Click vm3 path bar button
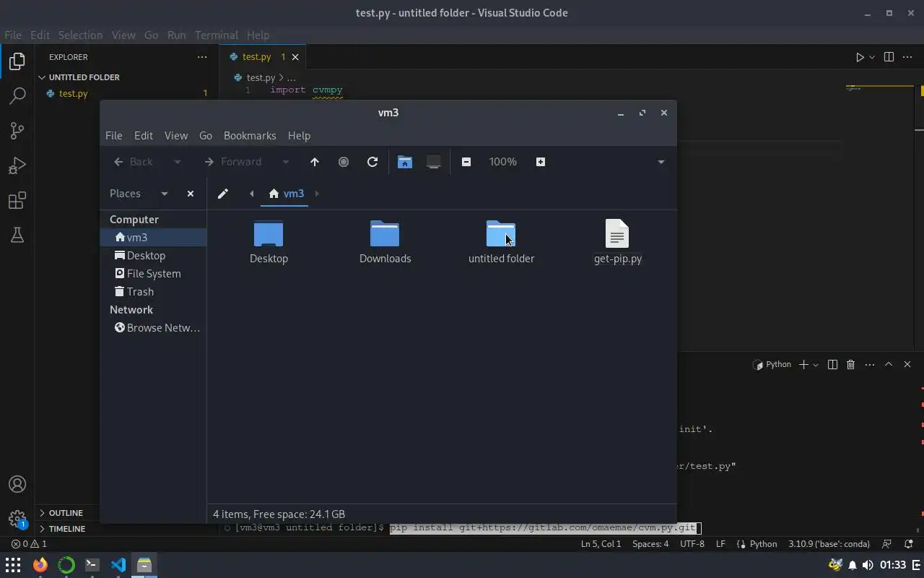This screenshot has width=924, height=578. coord(286,194)
